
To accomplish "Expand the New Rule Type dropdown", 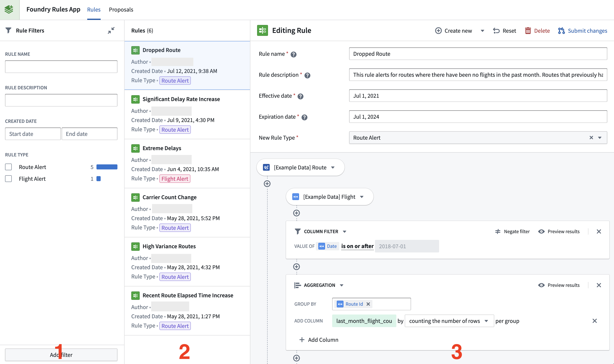I will pos(600,138).
